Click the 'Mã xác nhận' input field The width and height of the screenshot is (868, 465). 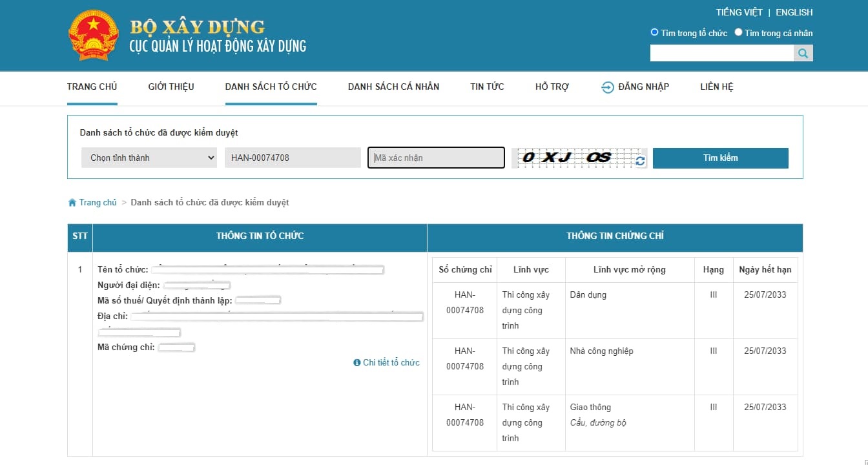click(436, 158)
